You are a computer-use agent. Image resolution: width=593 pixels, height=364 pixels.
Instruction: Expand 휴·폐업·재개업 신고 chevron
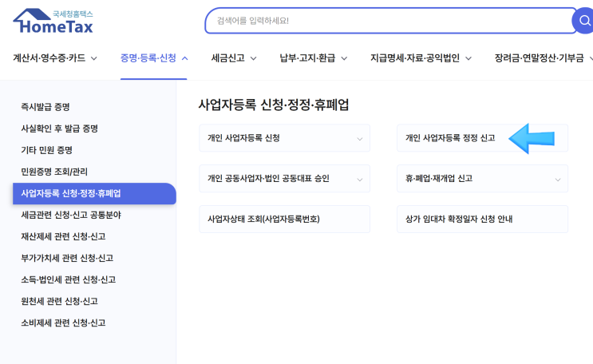point(557,180)
